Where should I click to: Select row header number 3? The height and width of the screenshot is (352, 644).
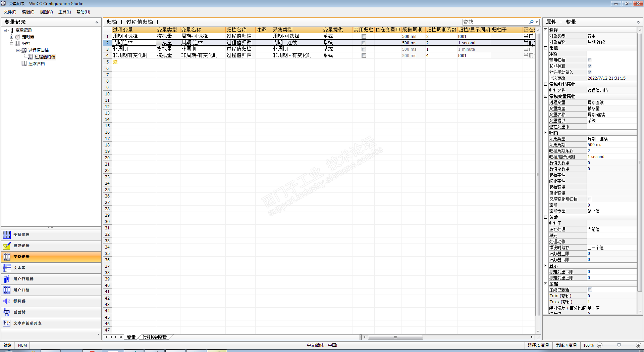[107, 49]
